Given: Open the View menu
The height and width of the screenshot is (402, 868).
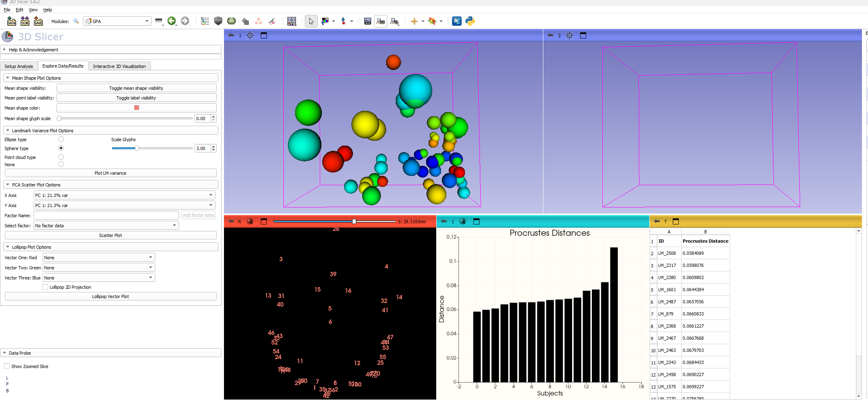Looking at the screenshot, I should pos(33,10).
